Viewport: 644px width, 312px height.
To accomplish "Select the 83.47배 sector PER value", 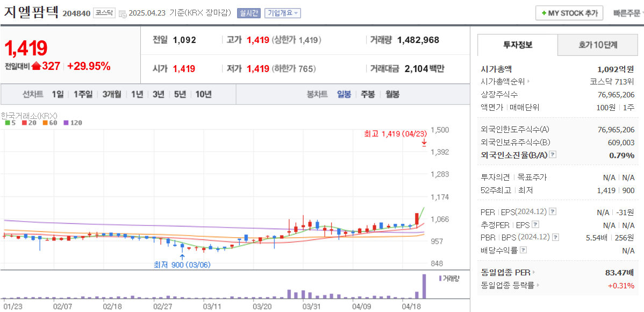I will click(619, 272).
